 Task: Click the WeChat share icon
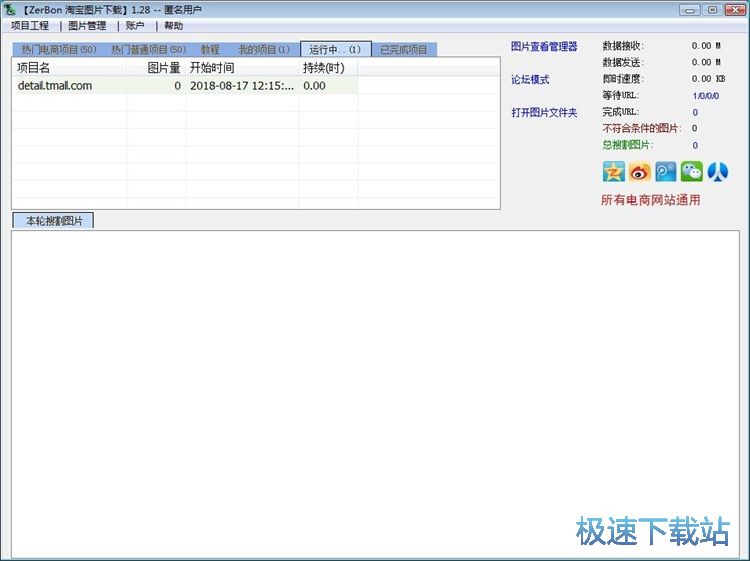tap(692, 172)
